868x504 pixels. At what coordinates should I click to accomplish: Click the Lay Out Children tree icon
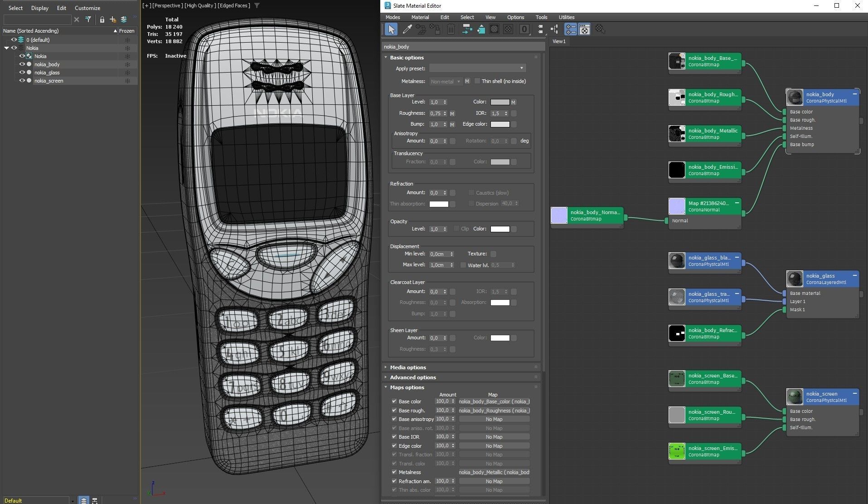tap(554, 29)
